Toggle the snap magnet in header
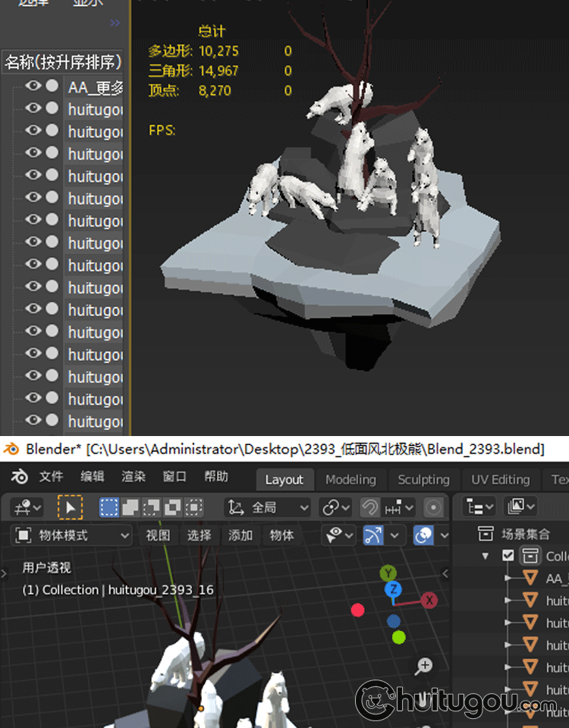Viewport: 569px width, 728px height. coord(369,507)
